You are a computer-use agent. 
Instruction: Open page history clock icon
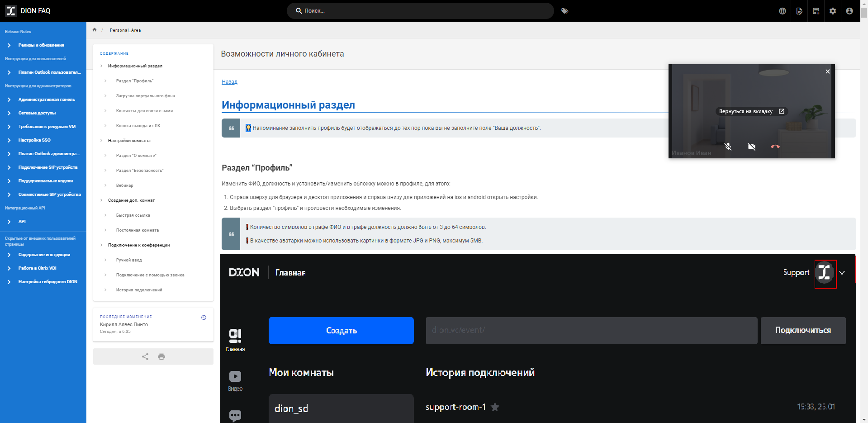(x=204, y=318)
